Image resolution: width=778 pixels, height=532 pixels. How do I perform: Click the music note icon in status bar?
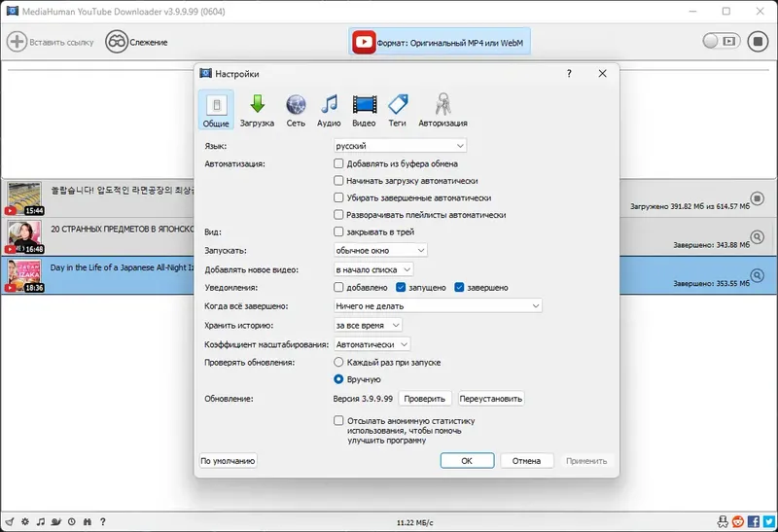(41, 521)
